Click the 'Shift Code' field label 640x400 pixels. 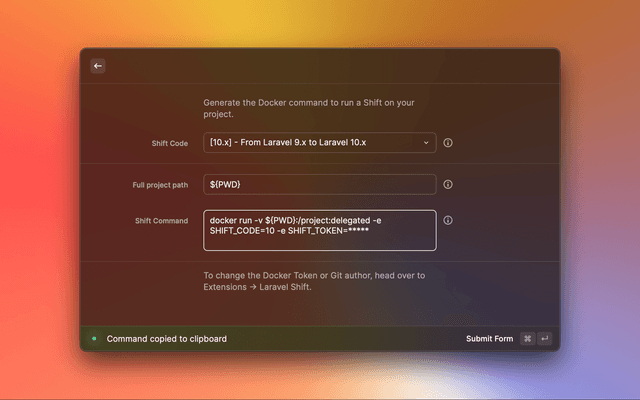163,144
